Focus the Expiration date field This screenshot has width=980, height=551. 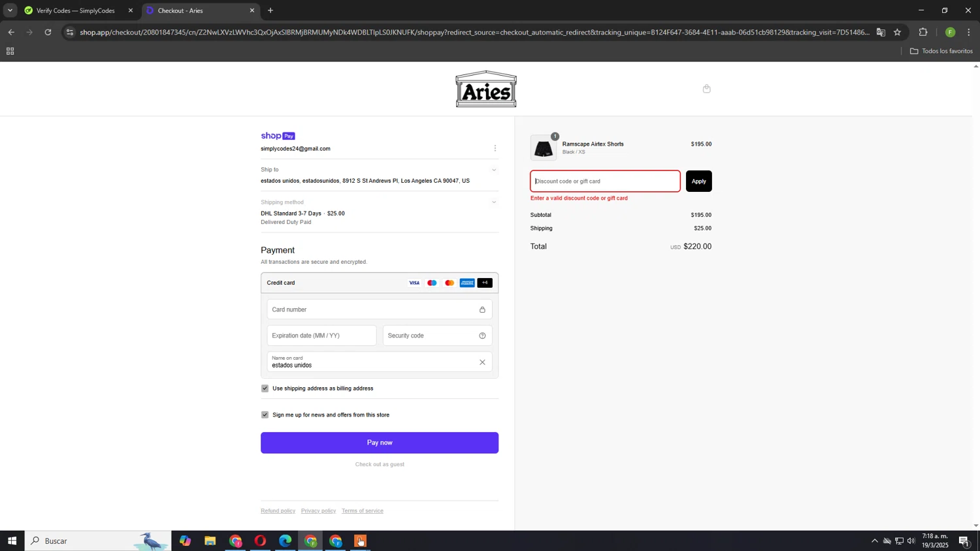point(321,336)
